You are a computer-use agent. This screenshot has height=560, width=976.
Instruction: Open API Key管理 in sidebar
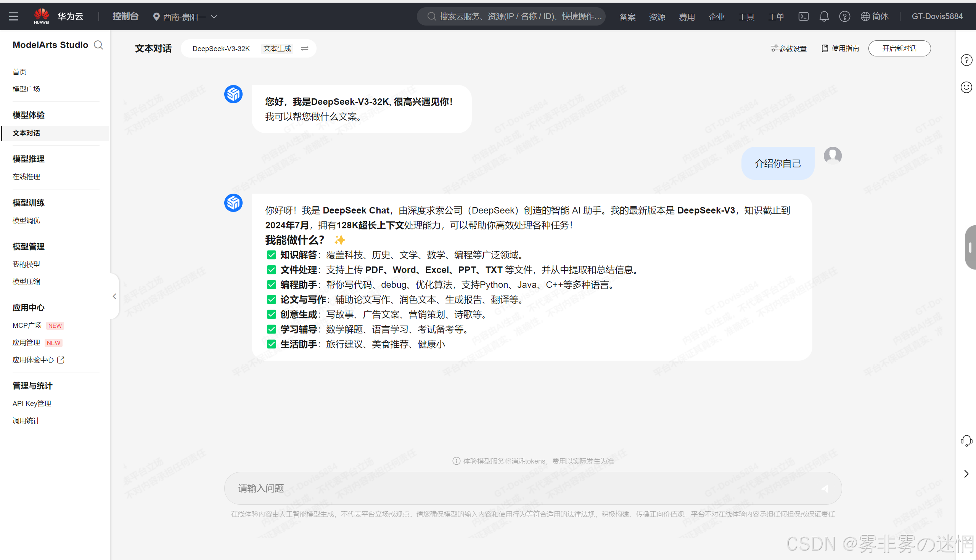click(x=32, y=403)
